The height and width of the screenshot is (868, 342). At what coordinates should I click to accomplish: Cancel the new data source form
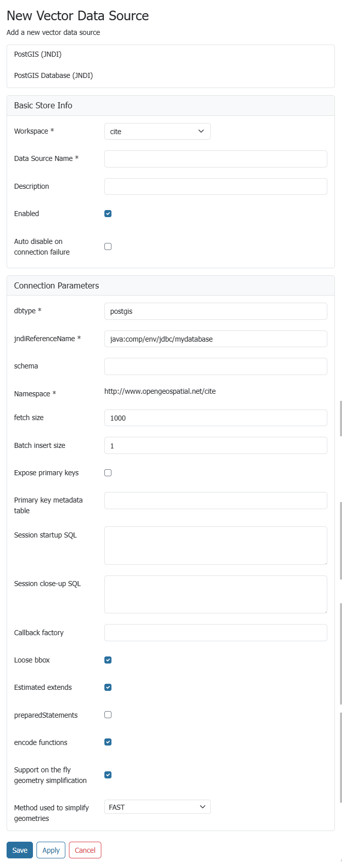point(85,850)
